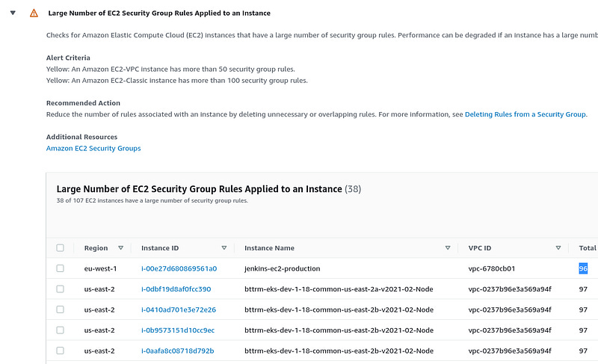
Task: Click the check title Large Number of EC2 Security Group Rules
Action: coord(159,13)
